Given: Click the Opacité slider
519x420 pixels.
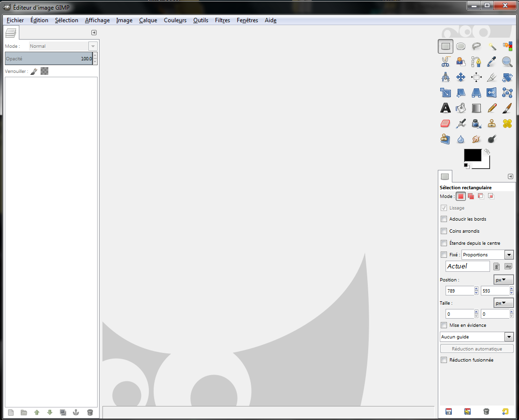Looking at the screenshot, I should tap(49, 58).
